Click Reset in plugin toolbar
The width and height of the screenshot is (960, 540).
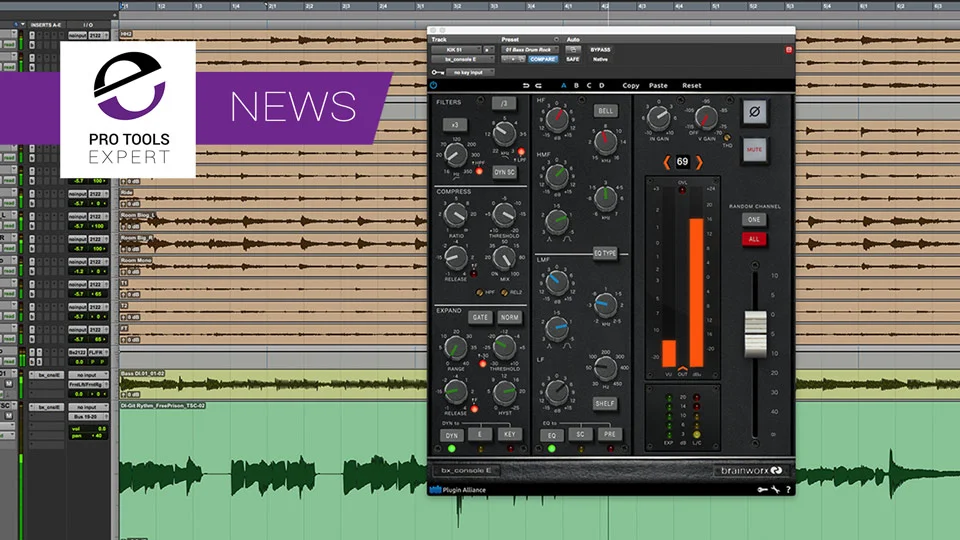(692, 86)
